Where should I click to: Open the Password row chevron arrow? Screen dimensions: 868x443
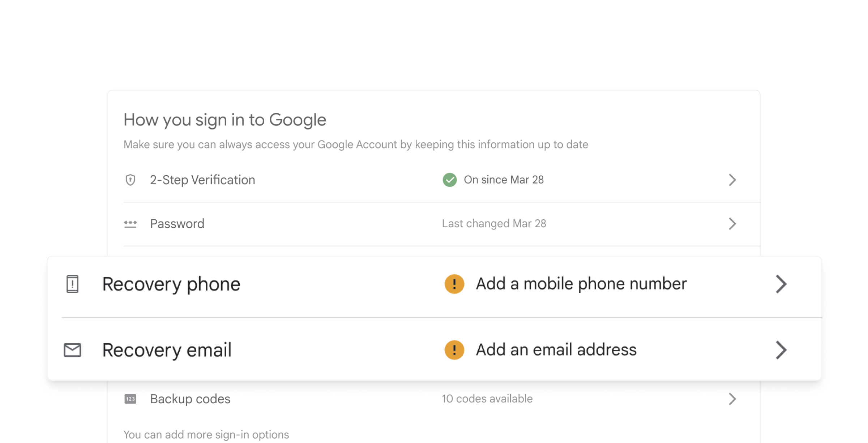click(732, 224)
